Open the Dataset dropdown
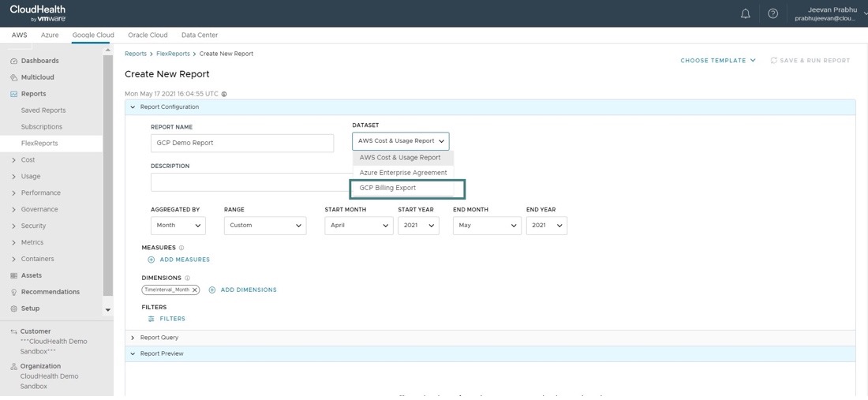The height and width of the screenshot is (400, 868). 401,141
